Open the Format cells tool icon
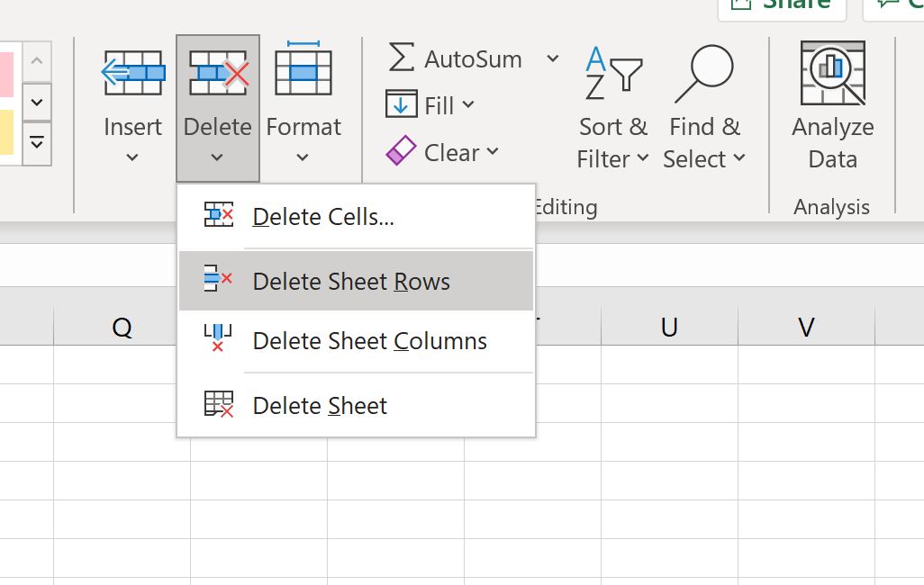Screen dimensions: 924x585 click(303, 70)
